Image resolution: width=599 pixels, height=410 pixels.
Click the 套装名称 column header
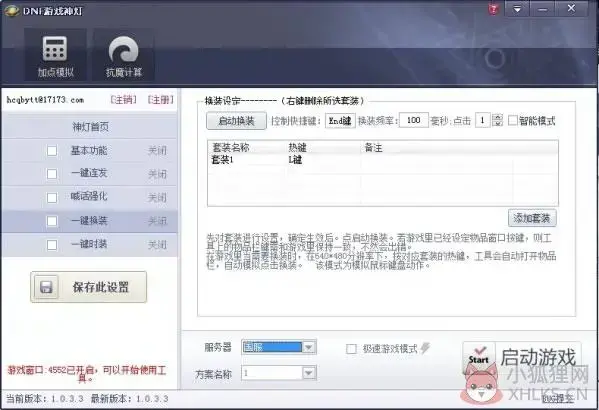(231, 147)
